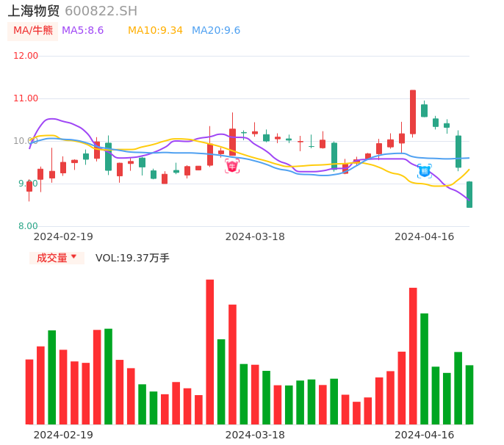Viewport: 504px width, 445px height.
Task: Click the stock name 上海物贸
Action: tap(34, 11)
